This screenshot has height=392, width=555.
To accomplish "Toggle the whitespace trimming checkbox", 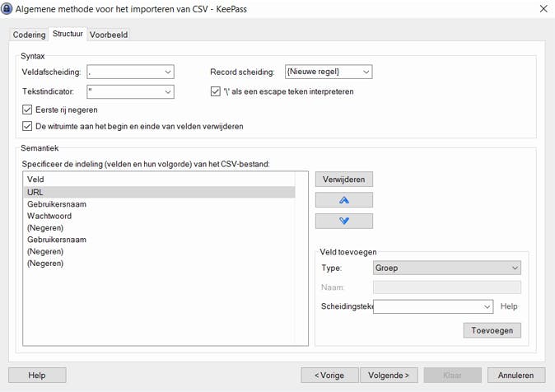I will pyautogui.click(x=28, y=127).
